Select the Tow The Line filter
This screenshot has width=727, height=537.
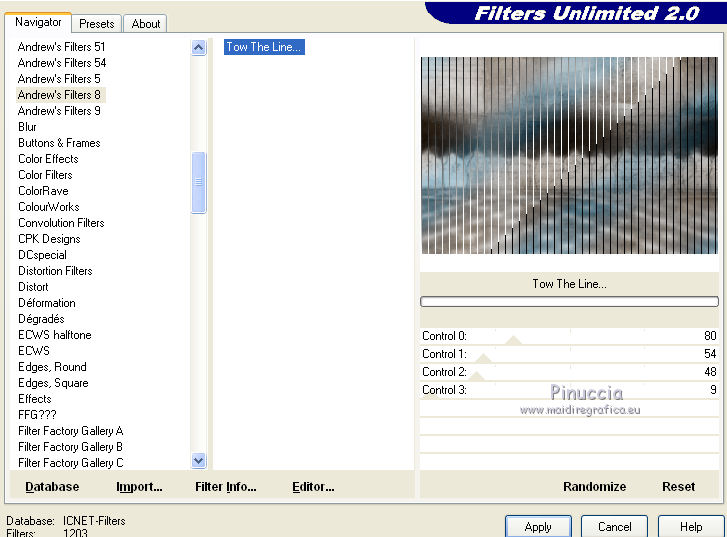[x=264, y=47]
